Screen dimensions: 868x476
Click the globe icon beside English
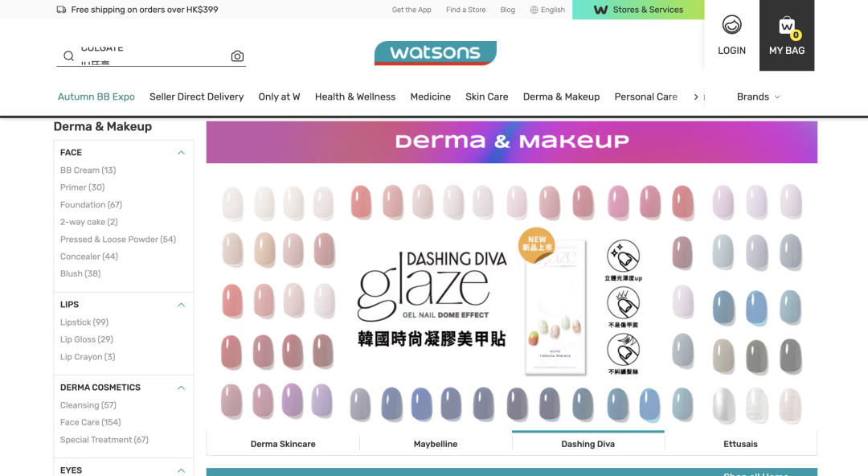[x=534, y=10]
